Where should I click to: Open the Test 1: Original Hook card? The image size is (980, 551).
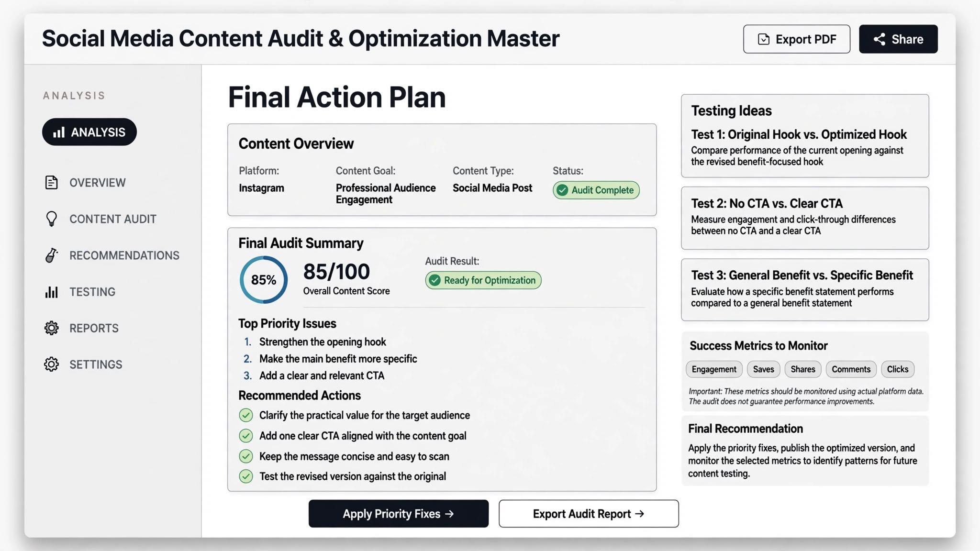[x=805, y=136]
